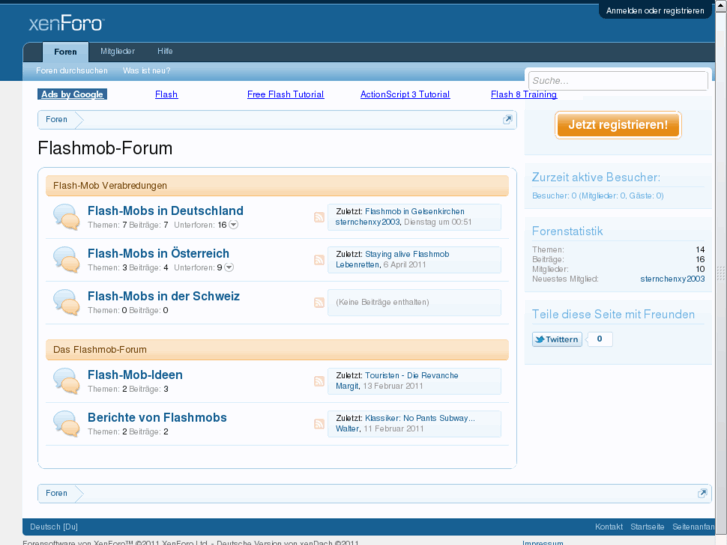Open RSS feed for Flash-Mobs in Österreich

(319, 260)
